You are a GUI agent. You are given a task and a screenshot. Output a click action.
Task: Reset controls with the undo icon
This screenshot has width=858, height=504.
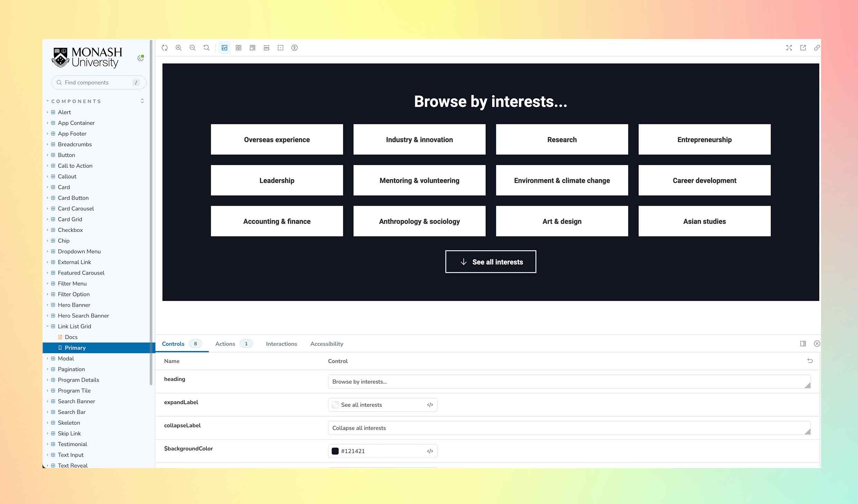[x=810, y=361]
